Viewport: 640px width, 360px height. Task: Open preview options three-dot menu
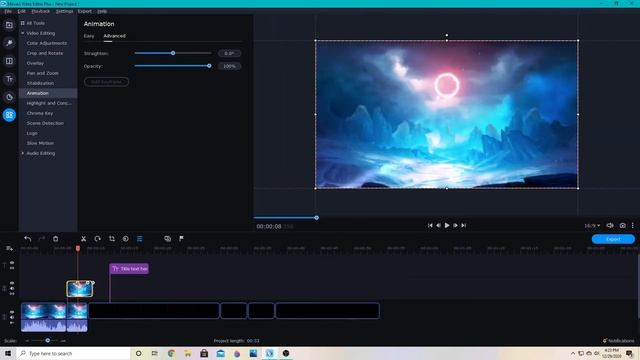tap(633, 225)
